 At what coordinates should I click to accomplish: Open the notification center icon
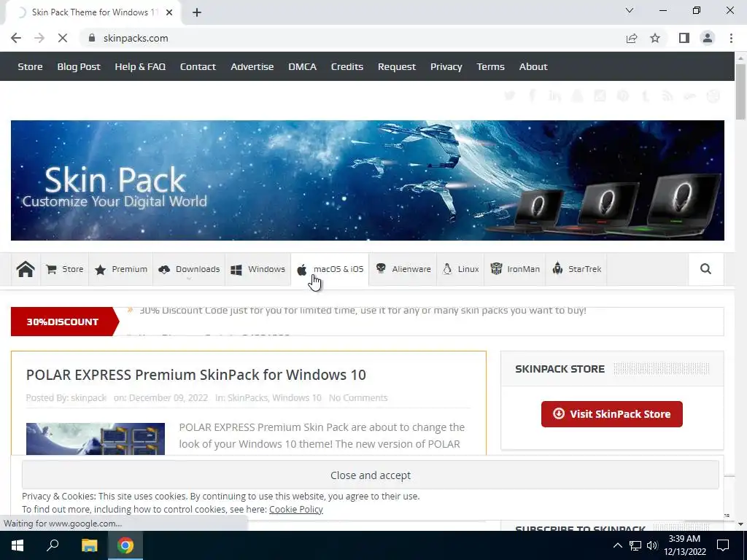[x=723, y=545]
